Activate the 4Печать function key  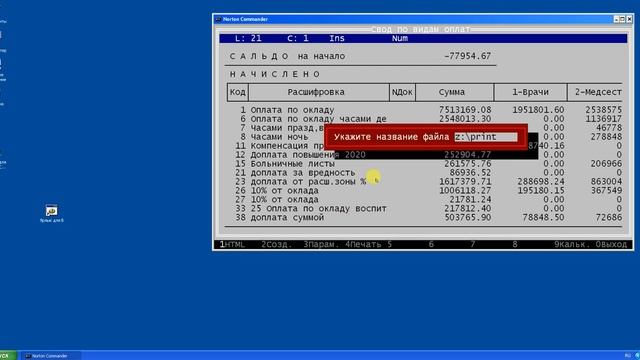coord(363,244)
